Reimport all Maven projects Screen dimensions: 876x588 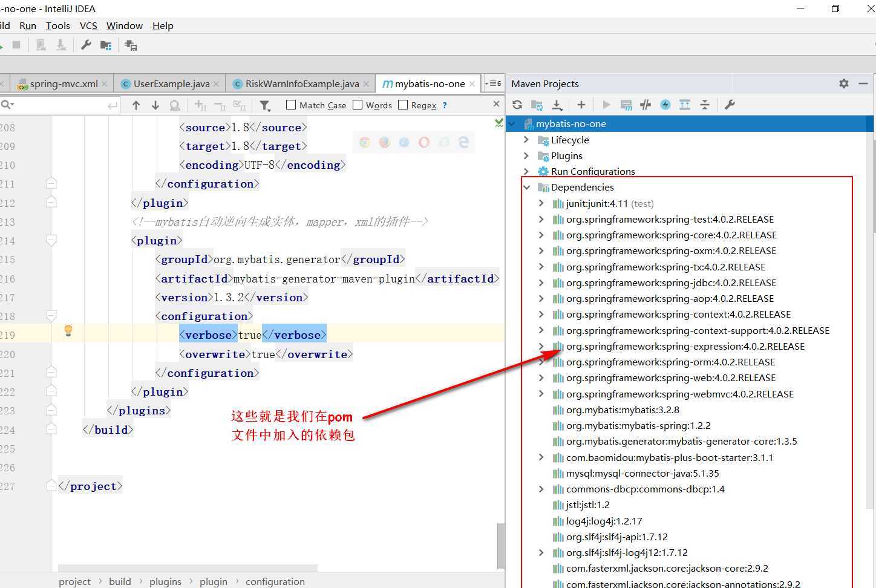517,105
